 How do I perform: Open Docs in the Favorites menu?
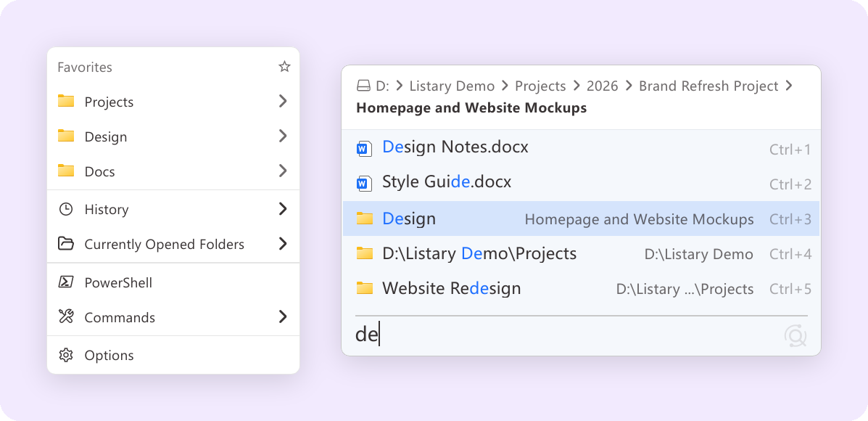[x=173, y=171]
